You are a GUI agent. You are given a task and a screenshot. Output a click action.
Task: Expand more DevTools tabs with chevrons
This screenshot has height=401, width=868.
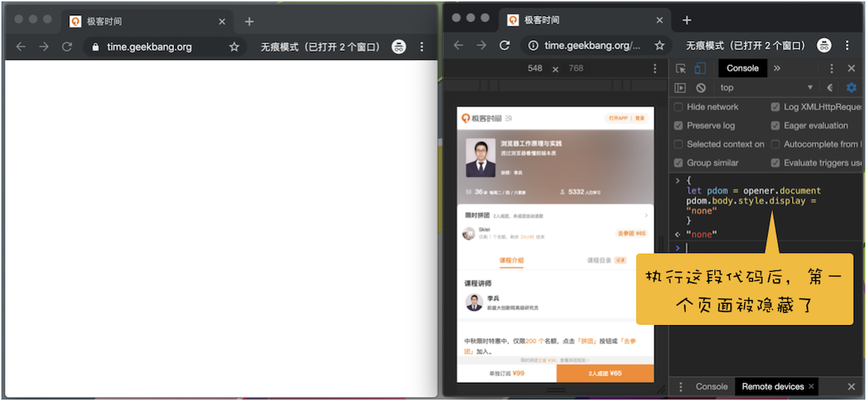click(777, 68)
